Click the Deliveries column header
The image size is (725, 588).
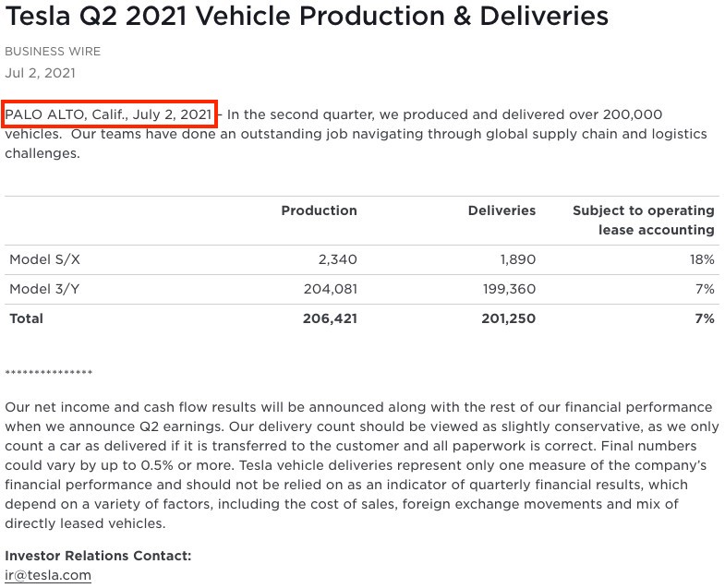pyautogui.click(x=501, y=210)
